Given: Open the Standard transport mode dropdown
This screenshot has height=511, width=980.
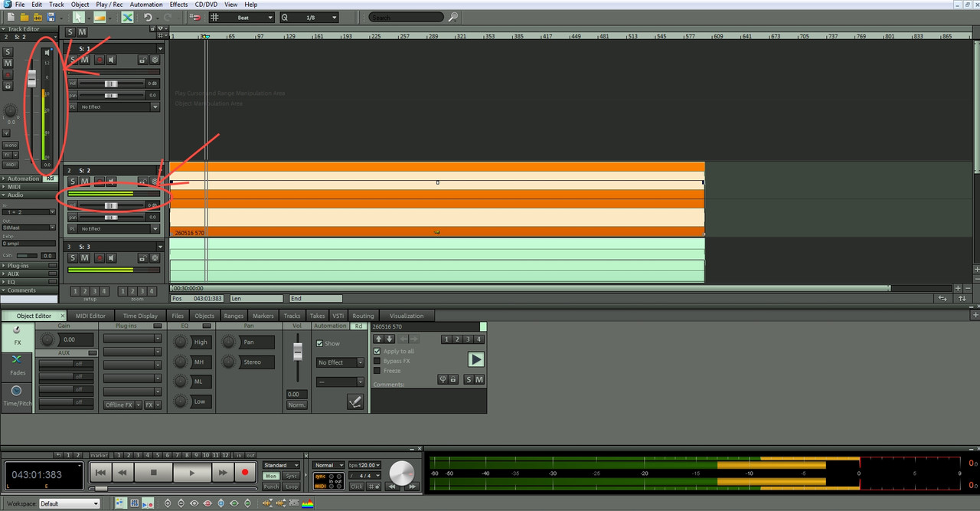Looking at the screenshot, I should point(282,465).
